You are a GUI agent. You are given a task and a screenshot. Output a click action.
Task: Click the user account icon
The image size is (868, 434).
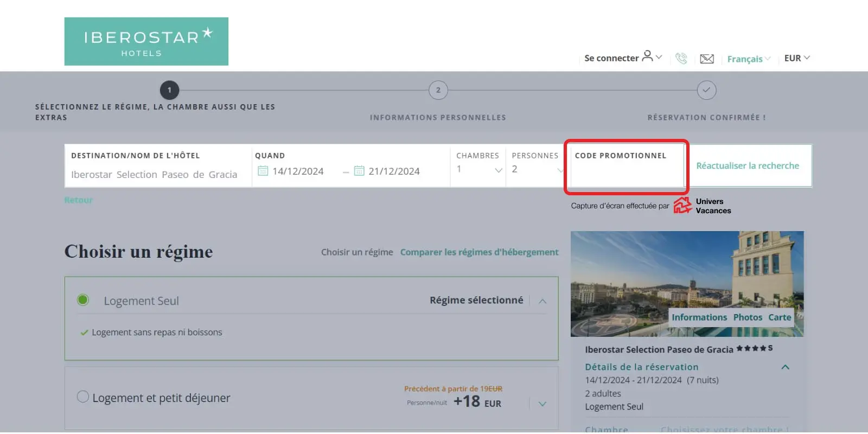pos(647,56)
